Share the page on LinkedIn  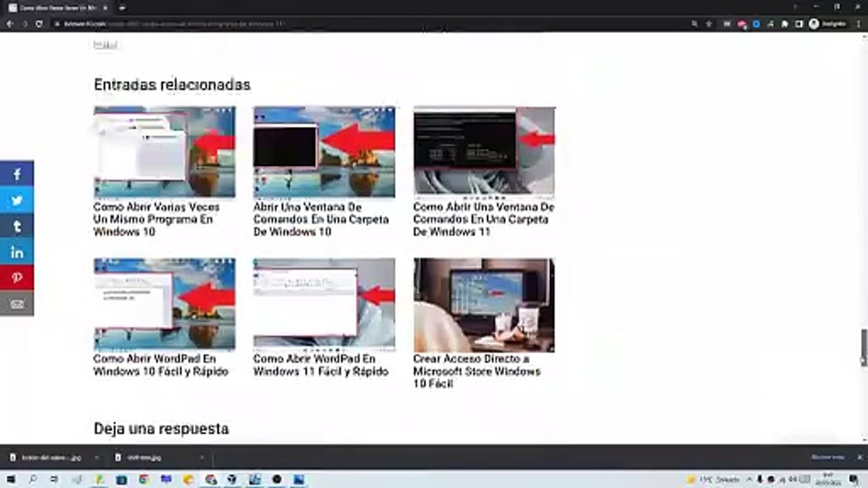(x=17, y=252)
